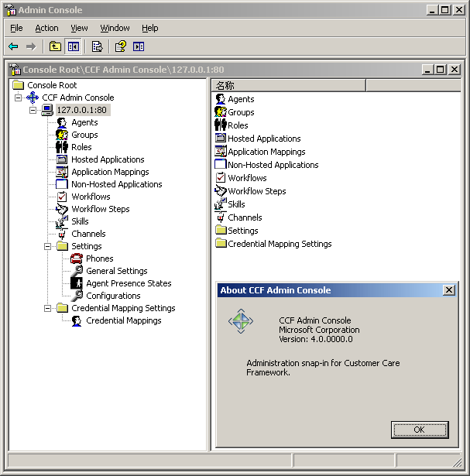Screen dimensions: 470x476
Task: Select Settings folder label in tree
Action: pyautogui.click(x=87, y=246)
